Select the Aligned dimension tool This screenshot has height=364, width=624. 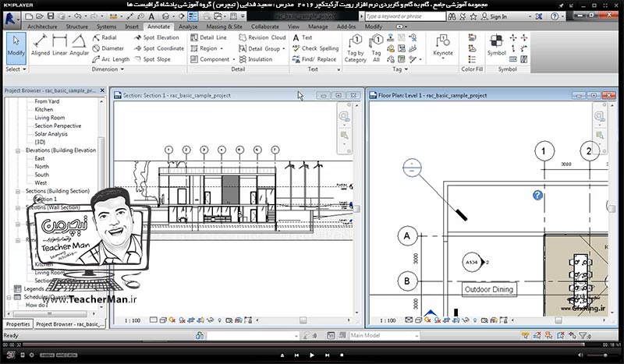[x=41, y=45]
